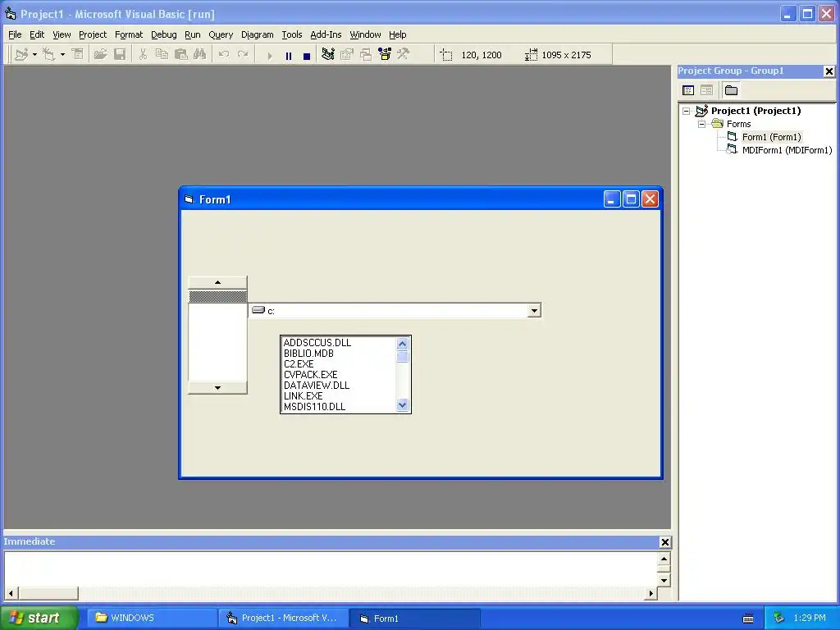The height and width of the screenshot is (630, 840).
Task: Click file list scroll up arrow
Action: point(402,344)
